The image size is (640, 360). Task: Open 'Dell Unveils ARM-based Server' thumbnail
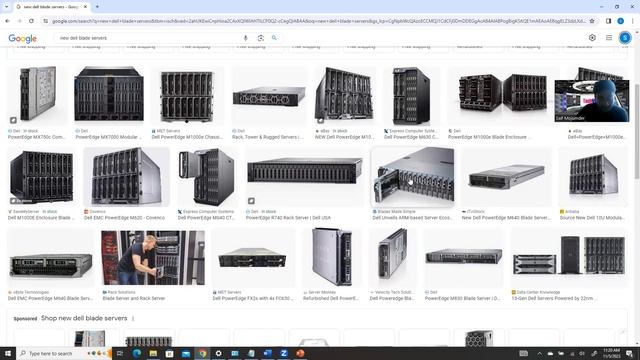point(413,176)
